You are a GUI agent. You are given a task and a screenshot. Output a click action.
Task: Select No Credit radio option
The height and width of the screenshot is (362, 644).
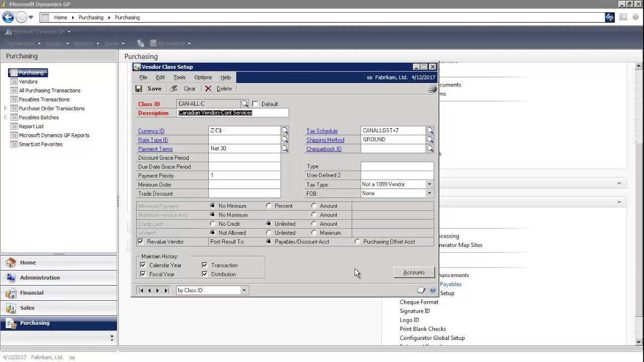click(x=213, y=224)
